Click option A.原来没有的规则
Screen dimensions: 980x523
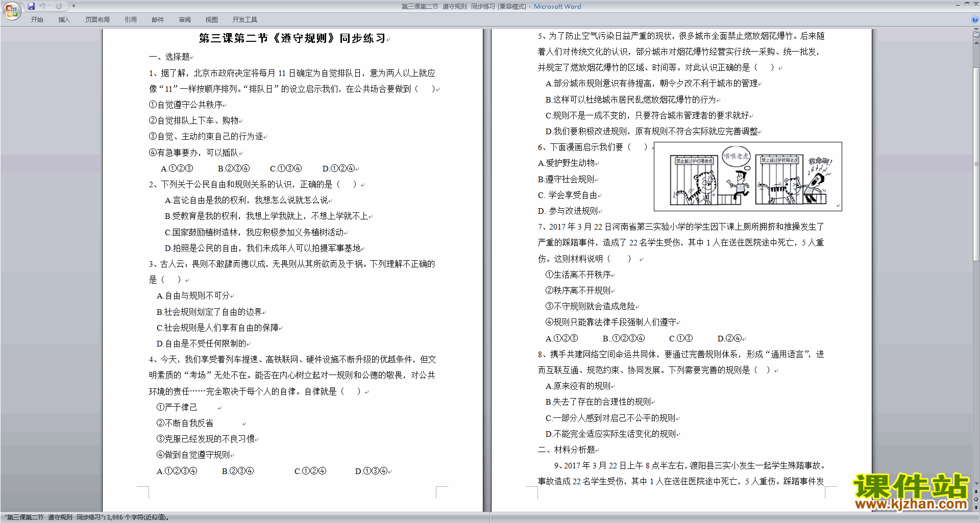click(578, 386)
